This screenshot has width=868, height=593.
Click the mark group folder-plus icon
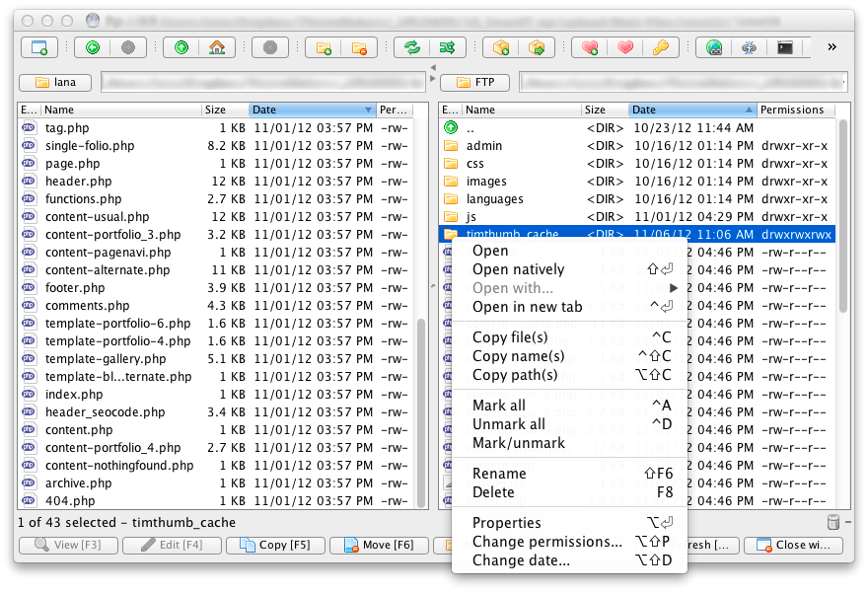[324, 47]
